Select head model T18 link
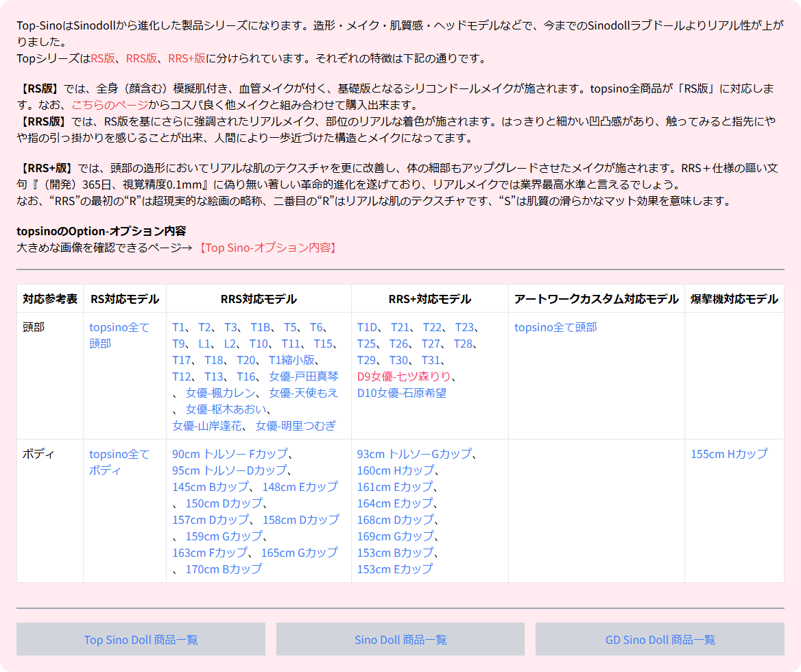801x672 pixels. click(214, 360)
